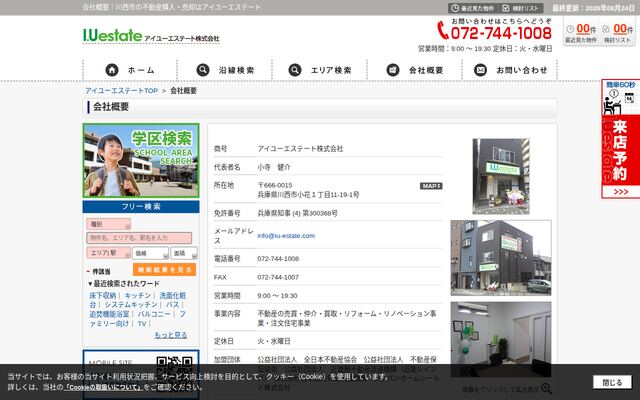Click the 最近見た物件 label in the top gray bar
The image size is (640, 400).
click(477, 8)
